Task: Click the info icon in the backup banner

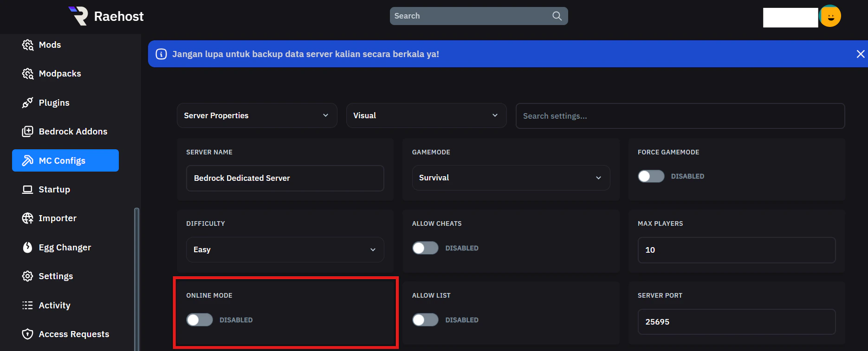Action: click(x=161, y=54)
